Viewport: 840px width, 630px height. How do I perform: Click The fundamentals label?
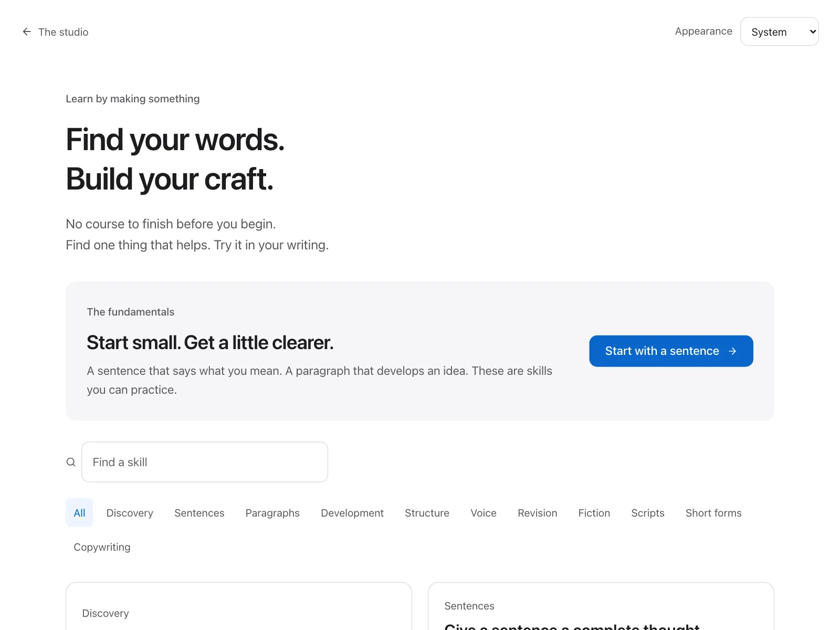tap(131, 312)
